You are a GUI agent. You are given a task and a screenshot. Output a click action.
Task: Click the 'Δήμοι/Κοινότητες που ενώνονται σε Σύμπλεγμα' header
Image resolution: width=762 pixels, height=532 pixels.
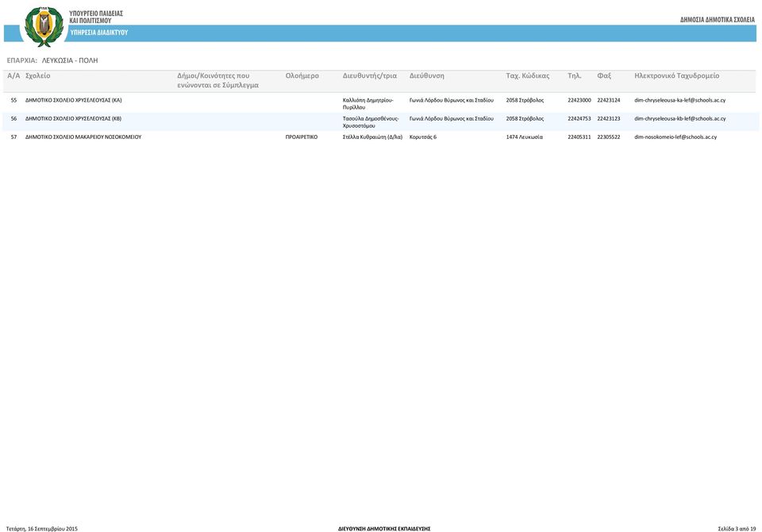pos(217,80)
